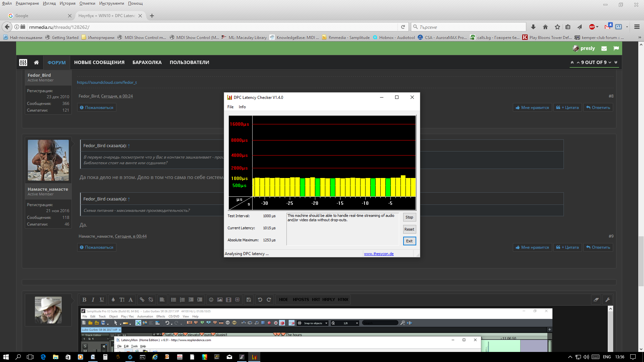Open Windows Calculator from the taskbar

[105, 357]
